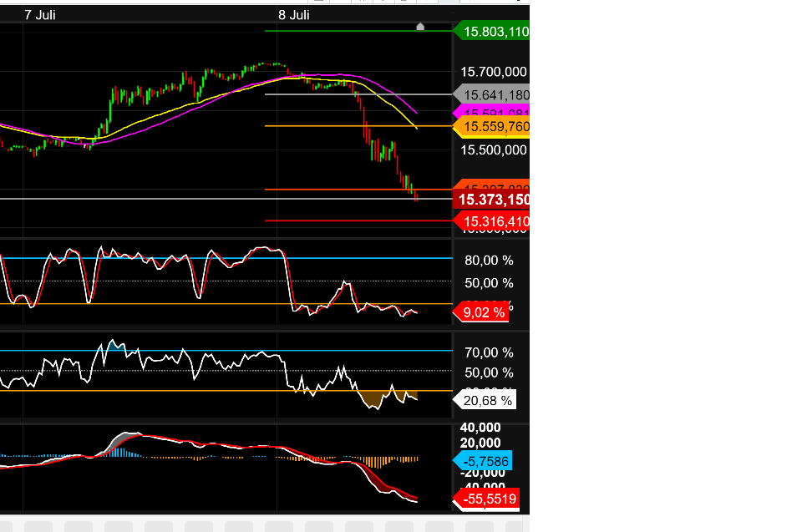Click the horizontal scrollbar at screen bottom

pyautogui.click(x=251, y=526)
